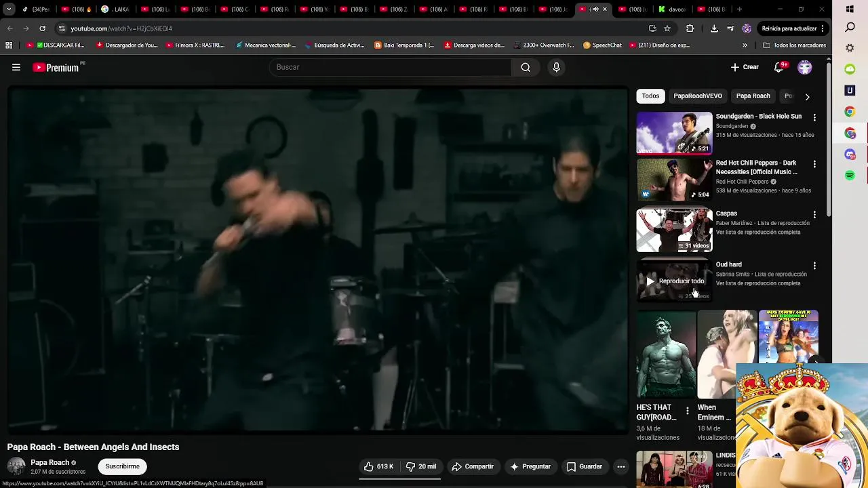The width and height of the screenshot is (868, 488).
Task: Subscribe with the Suscribirme button
Action: click(122, 466)
